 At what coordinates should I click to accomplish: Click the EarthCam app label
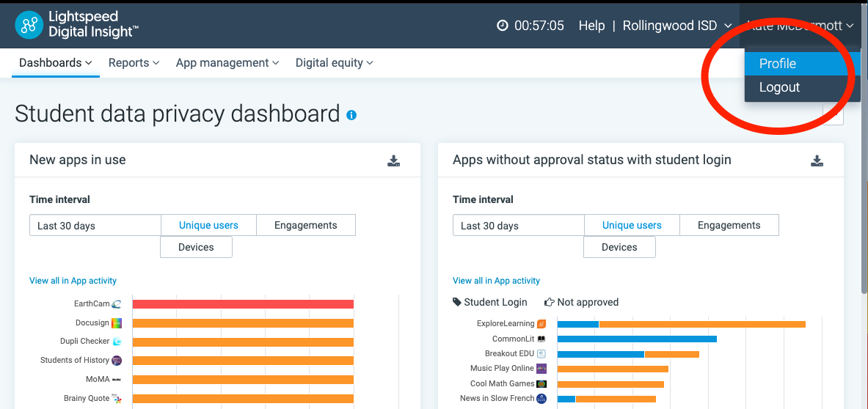[x=91, y=303]
